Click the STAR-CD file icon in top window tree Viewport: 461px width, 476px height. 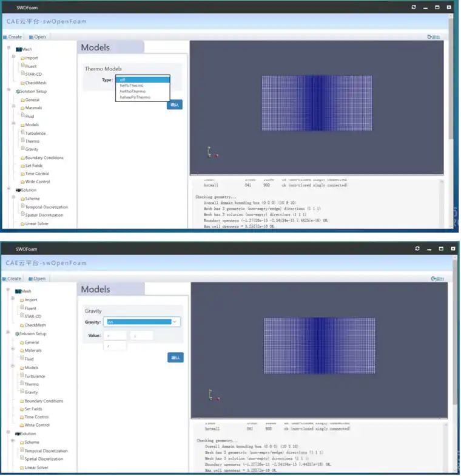point(23,73)
